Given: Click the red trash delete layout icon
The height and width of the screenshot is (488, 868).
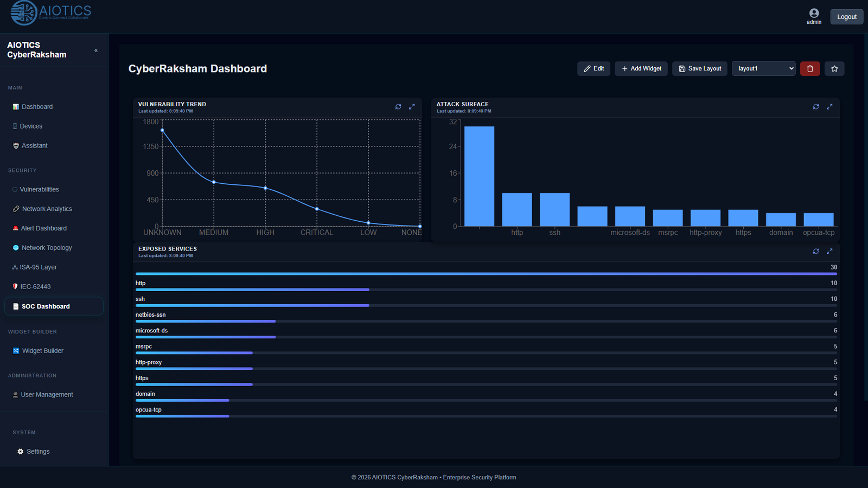Looking at the screenshot, I should tap(810, 69).
